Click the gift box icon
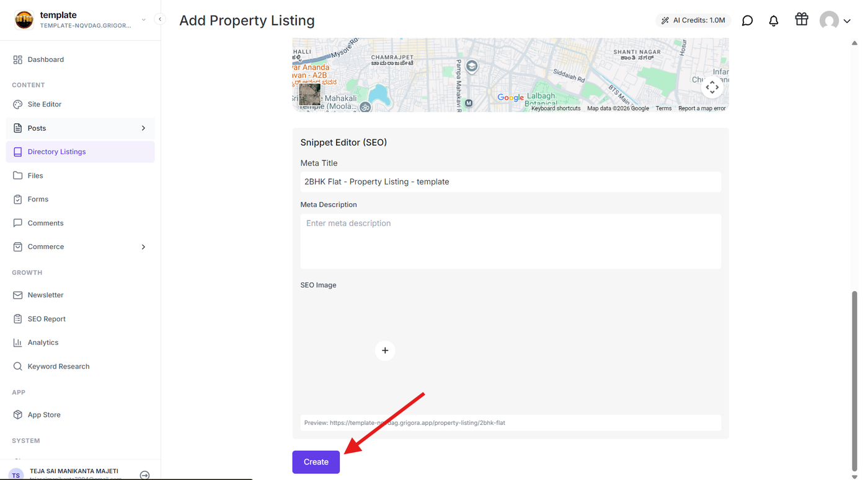Screen dimensions: 868x480 802,19
